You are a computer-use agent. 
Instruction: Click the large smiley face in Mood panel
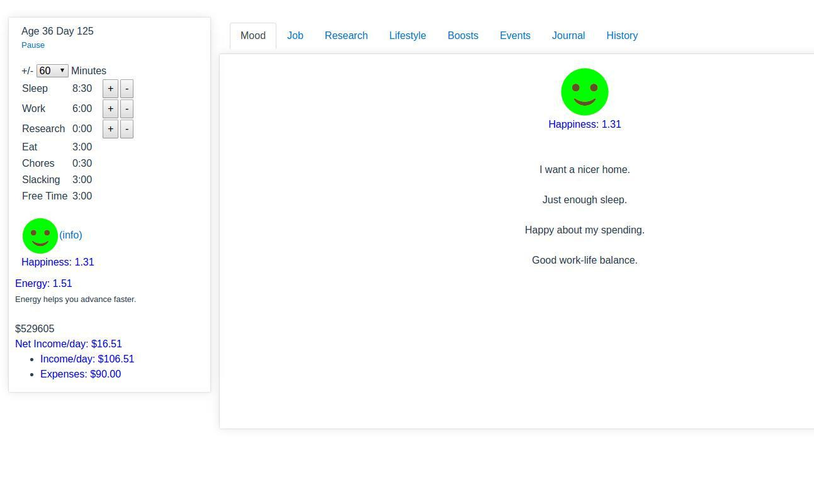click(x=584, y=92)
